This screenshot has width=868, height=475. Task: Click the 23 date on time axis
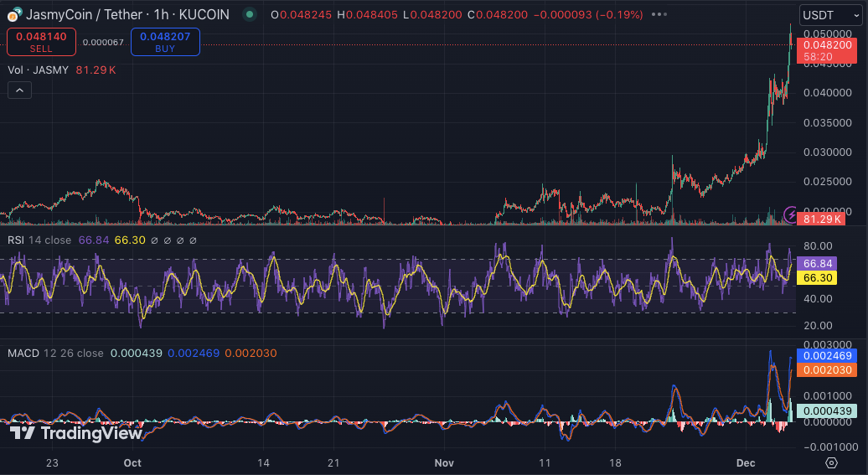52,462
